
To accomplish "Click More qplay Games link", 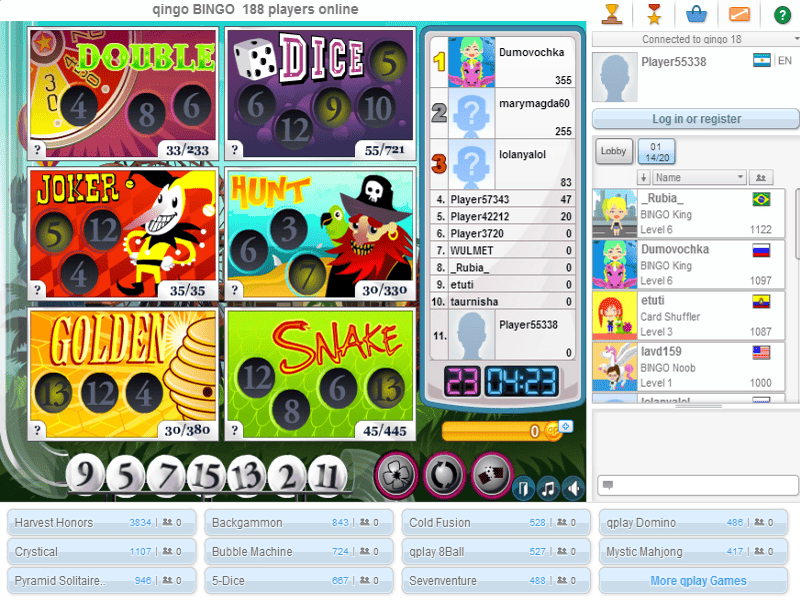I will click(x=693, y=581).
